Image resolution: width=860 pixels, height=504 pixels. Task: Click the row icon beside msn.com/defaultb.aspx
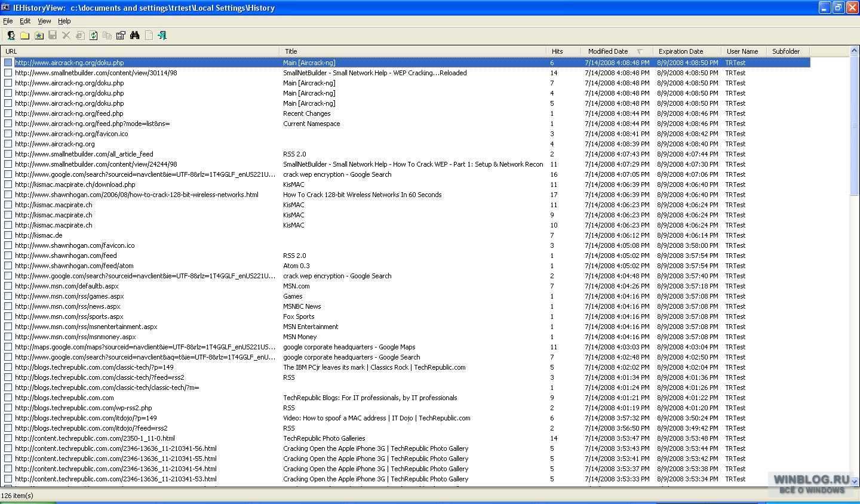click(x=8, y=286)
